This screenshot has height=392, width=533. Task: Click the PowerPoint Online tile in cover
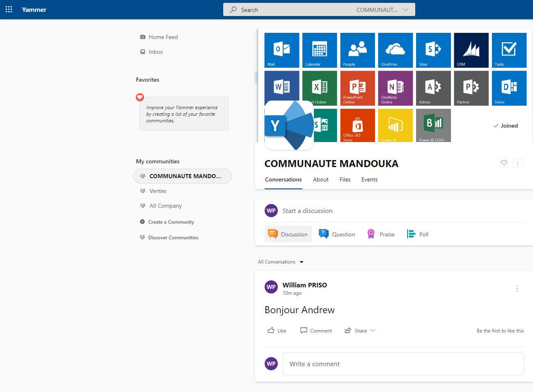357,88
